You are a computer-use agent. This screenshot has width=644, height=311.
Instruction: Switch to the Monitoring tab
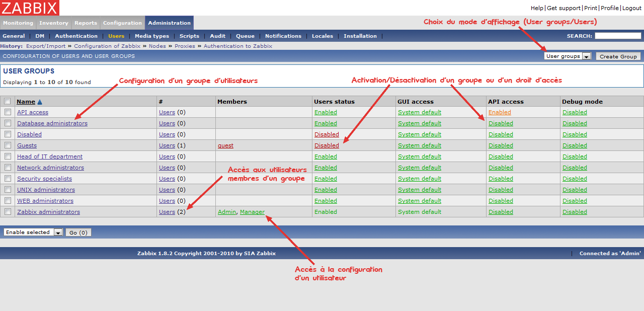click(18, 23)
